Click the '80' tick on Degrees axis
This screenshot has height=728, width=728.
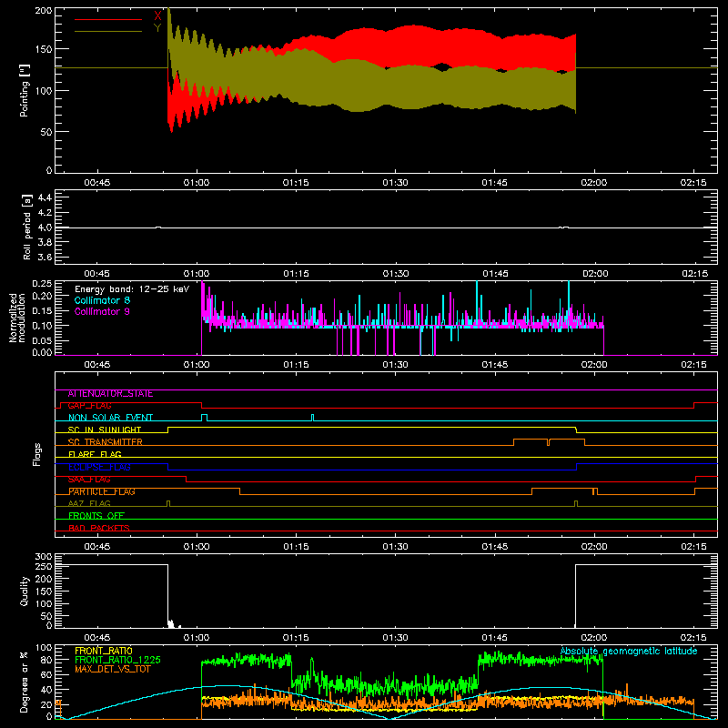pyautogui.click(x=46, y=661)
